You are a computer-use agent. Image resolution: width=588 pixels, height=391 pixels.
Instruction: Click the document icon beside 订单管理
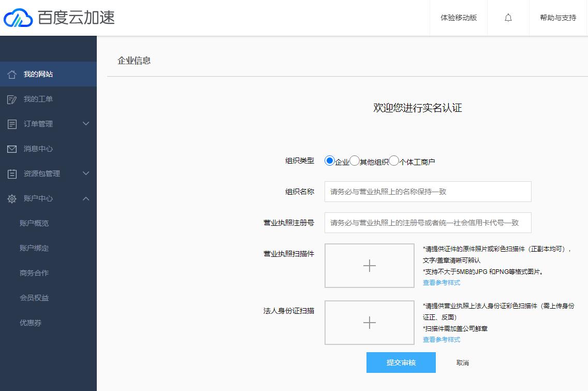(12, 124)
